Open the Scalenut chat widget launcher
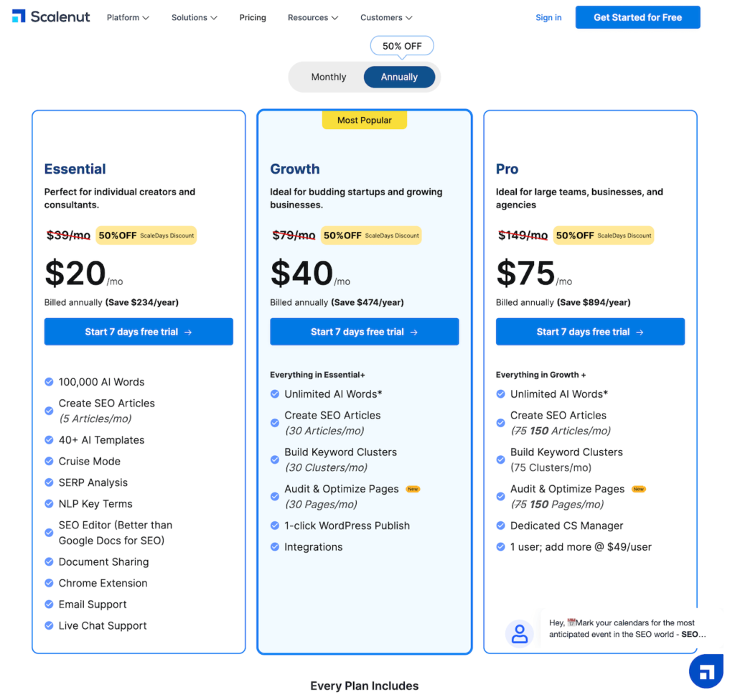 [707, 671]
